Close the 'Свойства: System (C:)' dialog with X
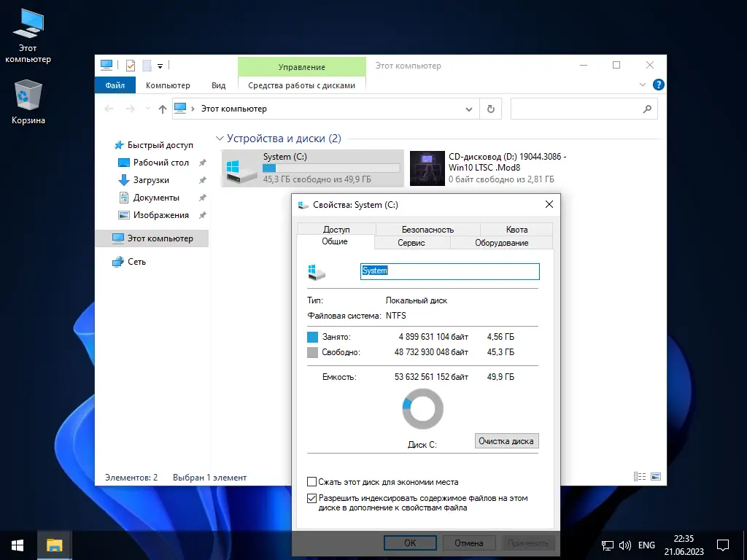 coord(549,204)
